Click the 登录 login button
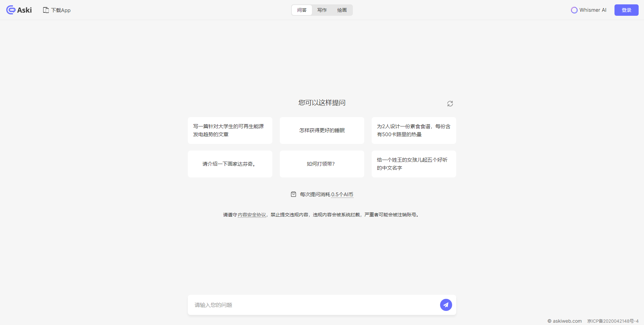 click(x=626, y=10)
